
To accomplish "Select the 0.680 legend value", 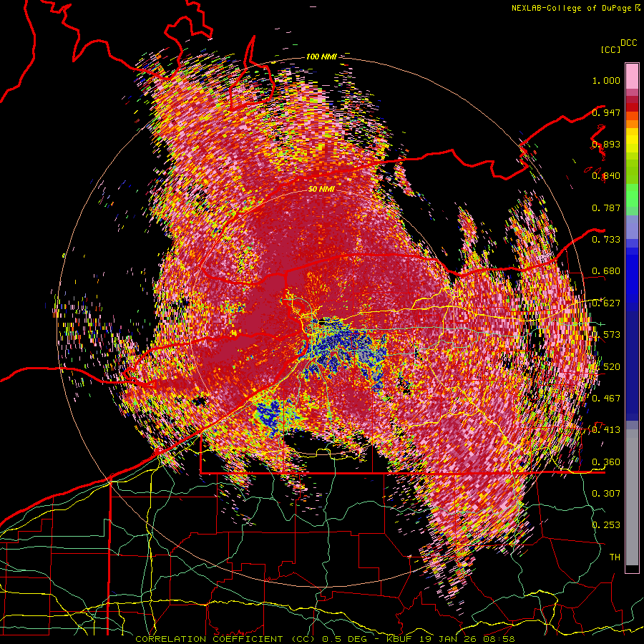I will tap(606, 271).
